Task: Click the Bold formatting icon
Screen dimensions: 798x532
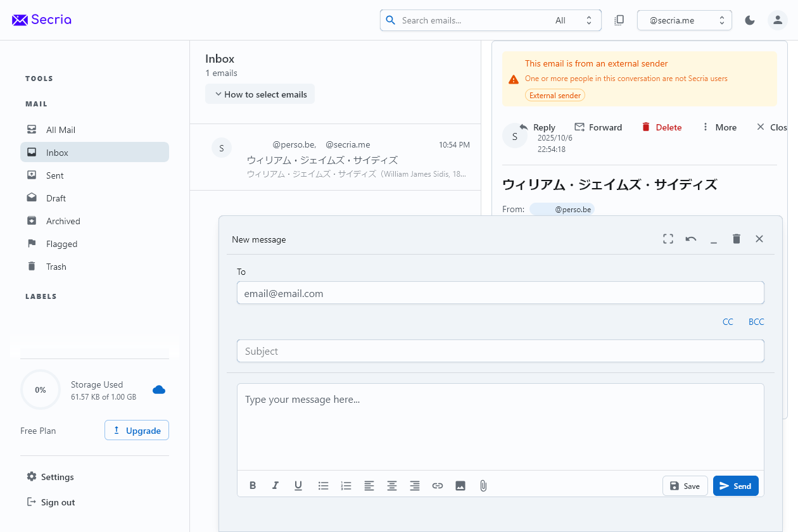Action: pos(253,486)
